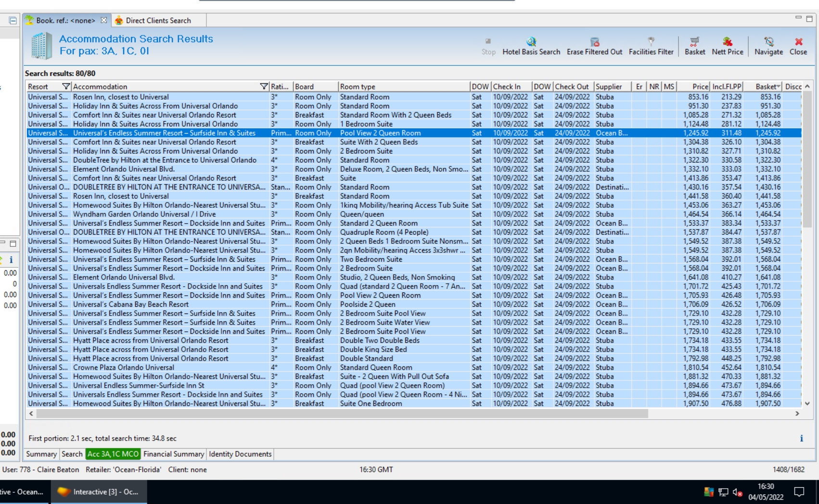Screen dimensions: 819x504
Task: Sort by the Check Out column header
Action: coord(574,87)
